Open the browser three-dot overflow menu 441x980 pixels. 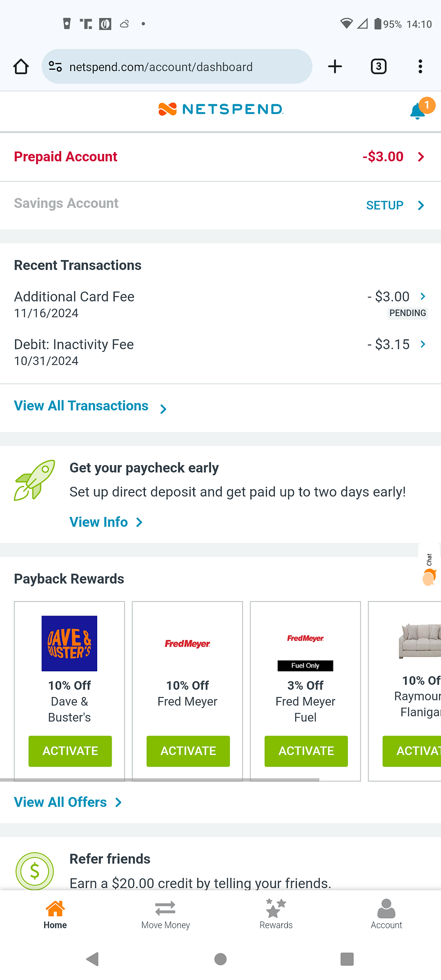(x=420, y=67)
